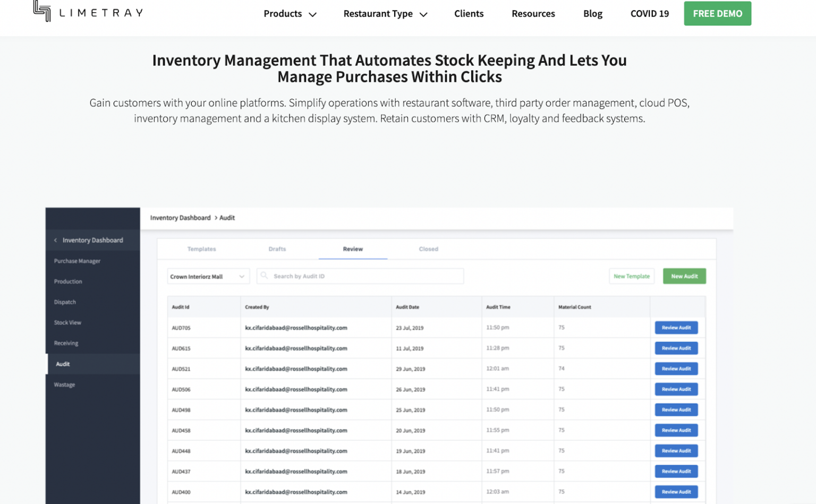The width and height of the screenshot is (816, 504).
Task: Click Review Audit for AUD705
Action: point(676,328)
